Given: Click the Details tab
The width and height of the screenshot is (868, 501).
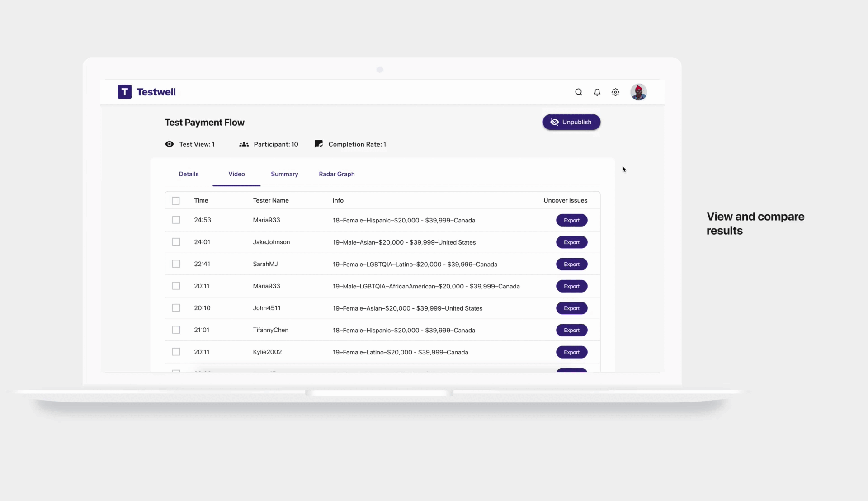Looking at the screenshot, I should (189, 174).
